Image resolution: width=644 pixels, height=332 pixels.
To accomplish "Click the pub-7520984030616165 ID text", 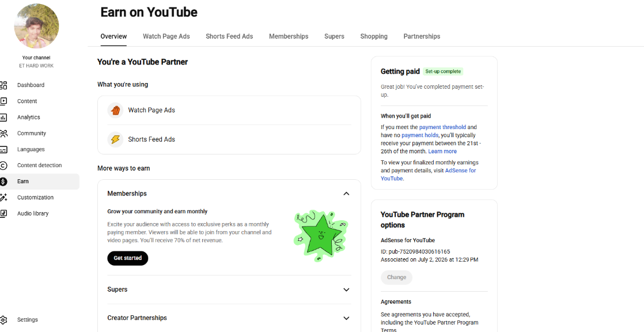I will tap(419, 251).
